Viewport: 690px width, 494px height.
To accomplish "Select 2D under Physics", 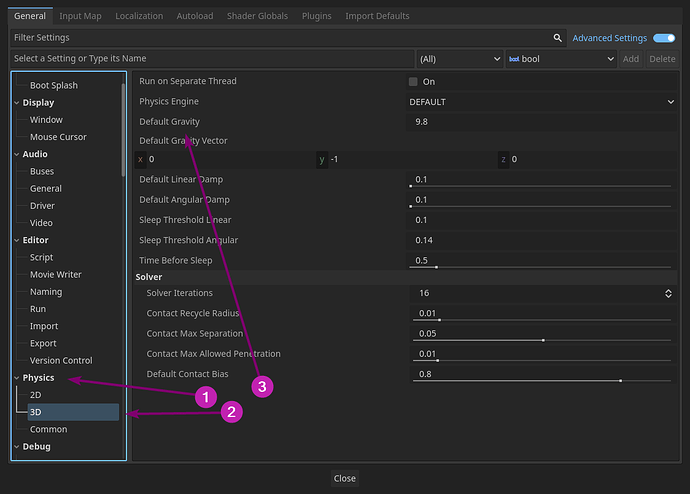I will pyautogui.click(x=36, y=395).
